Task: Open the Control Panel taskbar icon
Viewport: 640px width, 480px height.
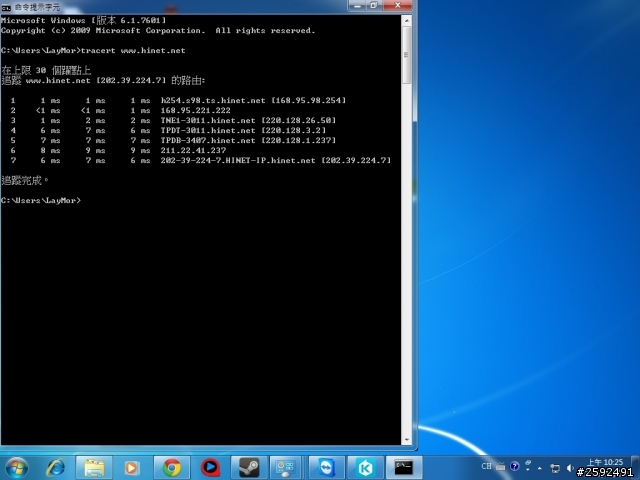Action: pos(286,468)
